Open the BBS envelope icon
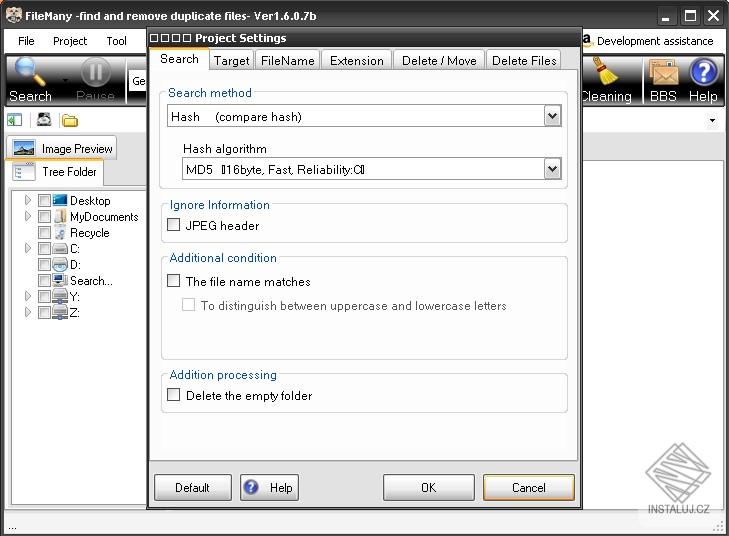Image resolution: width=729 pixels, height=536 pixels. click(x=663, y=73)
